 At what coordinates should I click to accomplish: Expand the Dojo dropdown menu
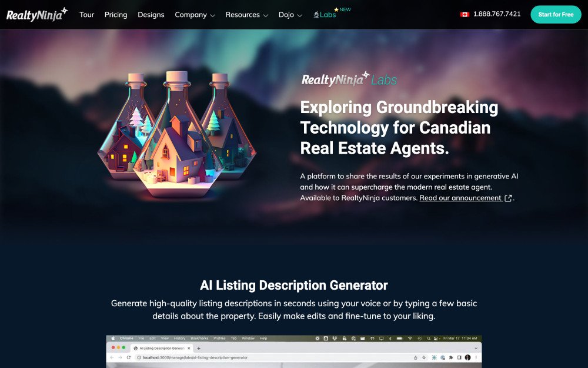pyautogui.click(x=290, y=15)
